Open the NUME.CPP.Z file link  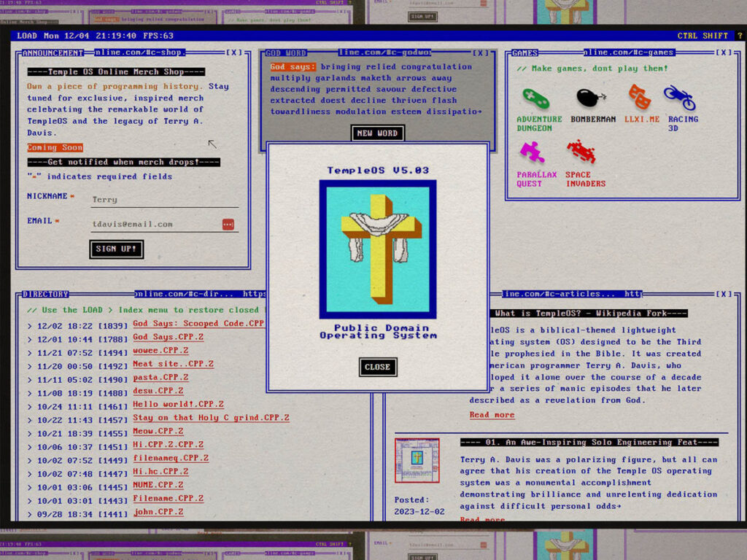[x=158, y=485]
